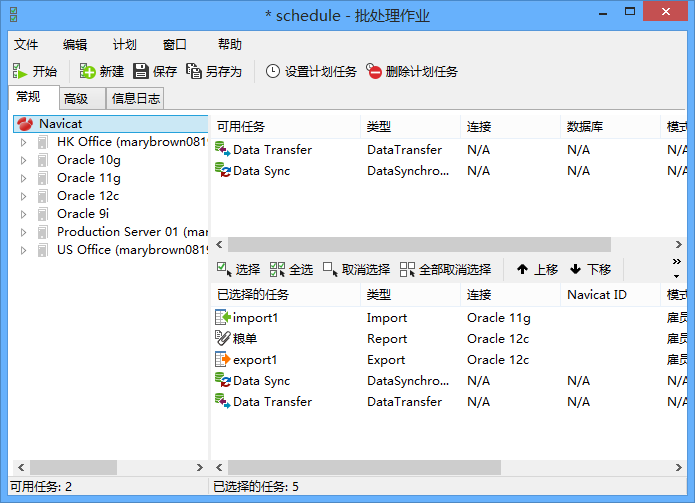Screen dimensions: 695x503
Task: Click left scroll arrow of selected jobs list
Action: tap(219, 467)
